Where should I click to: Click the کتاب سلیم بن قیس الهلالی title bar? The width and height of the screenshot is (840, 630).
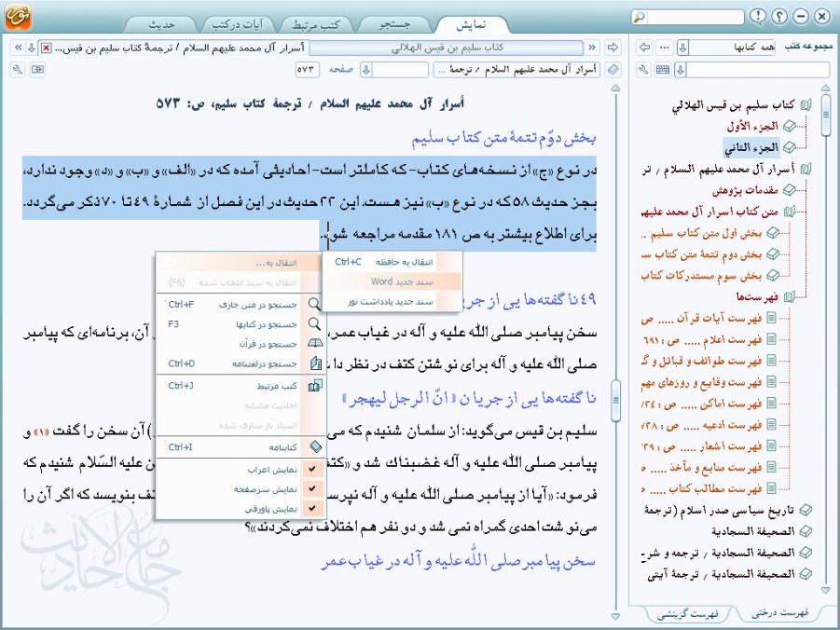point(447,48)
